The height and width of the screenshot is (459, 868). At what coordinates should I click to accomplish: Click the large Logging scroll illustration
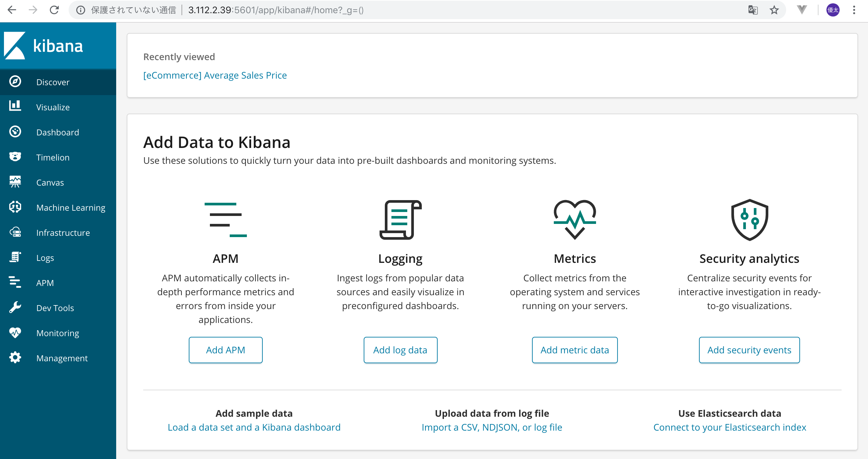(400, 220)
